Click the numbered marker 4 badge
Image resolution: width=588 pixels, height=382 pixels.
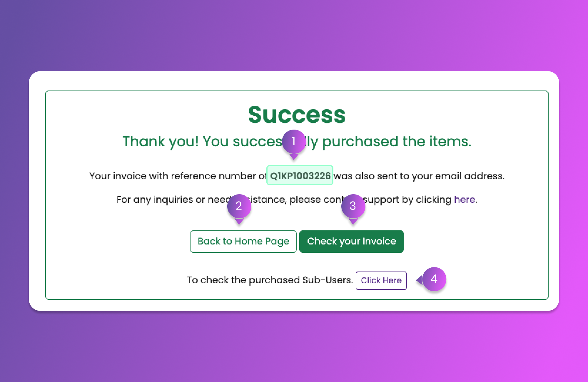click(434, 279)
